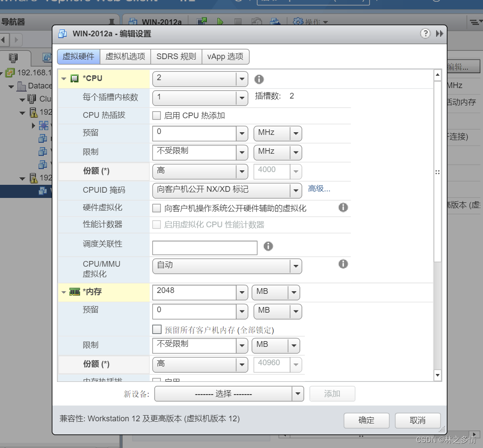483x448 pixels.
Task: Click the memory module icon in hardware list
Action: click(75, 291)
